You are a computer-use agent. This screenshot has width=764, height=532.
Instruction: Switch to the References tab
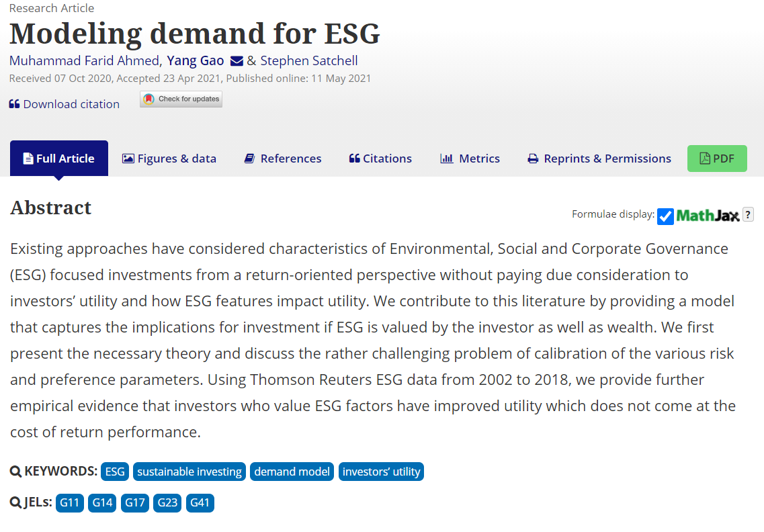pyautogui.click(x=283, y=159)
